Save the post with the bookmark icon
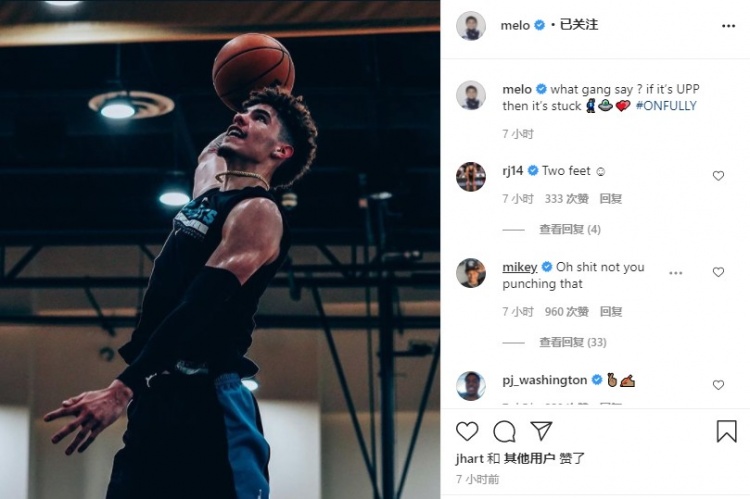This screenshot has height=499, width=750. coord(726,431)
